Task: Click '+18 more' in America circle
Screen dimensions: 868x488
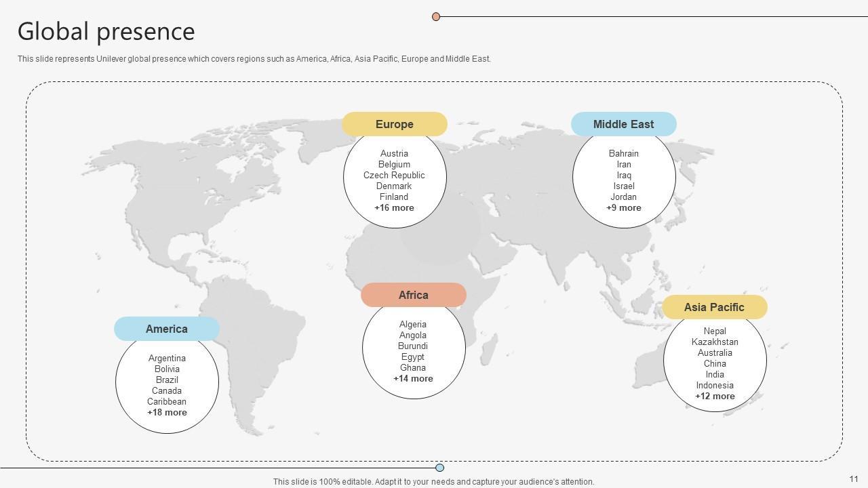Action: pos(167,413)
